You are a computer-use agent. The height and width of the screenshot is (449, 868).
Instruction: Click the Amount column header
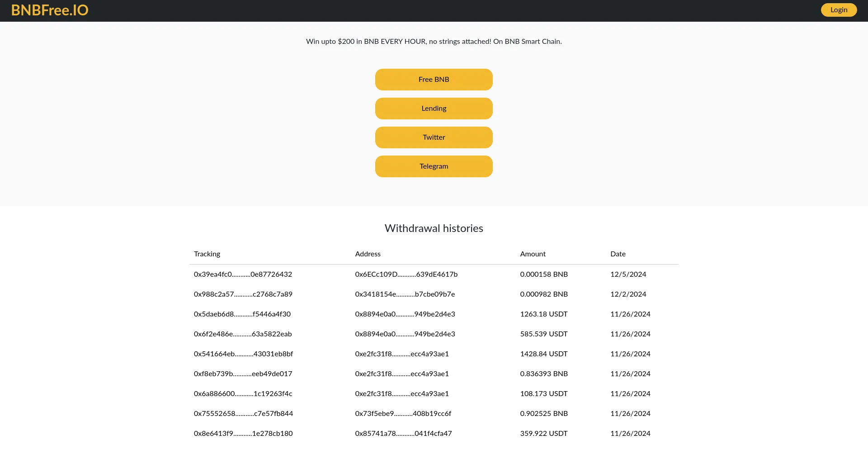click(533, 254)
